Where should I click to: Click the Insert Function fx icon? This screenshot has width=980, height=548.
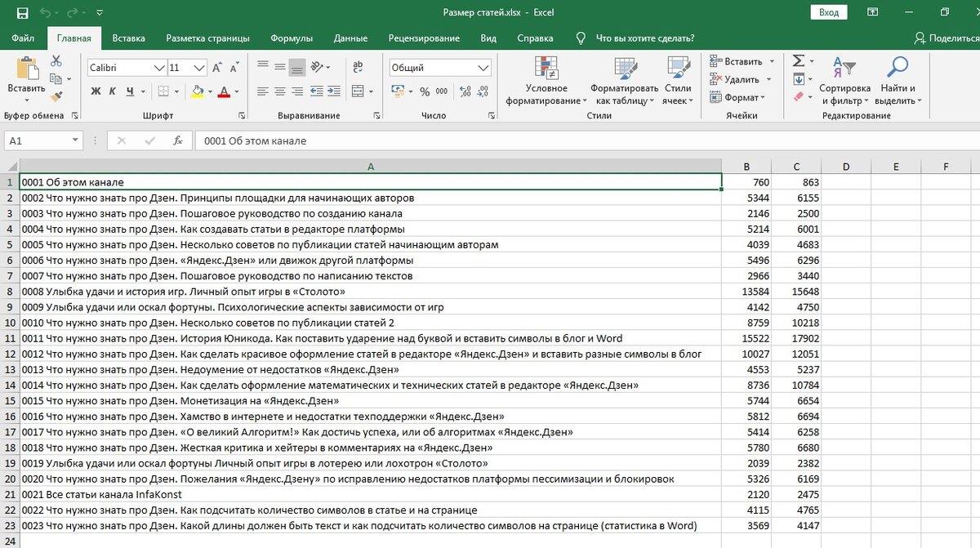point(177,140)
